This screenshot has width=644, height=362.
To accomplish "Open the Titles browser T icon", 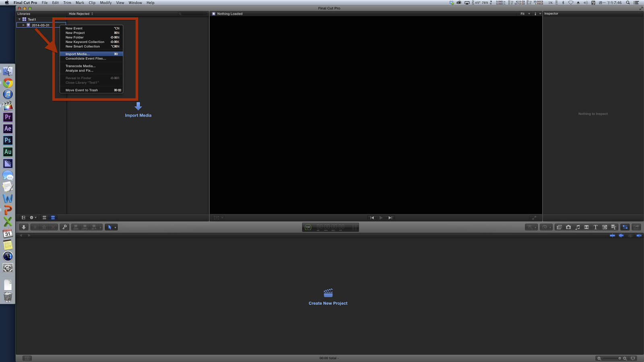I will [x=596, y=227].
